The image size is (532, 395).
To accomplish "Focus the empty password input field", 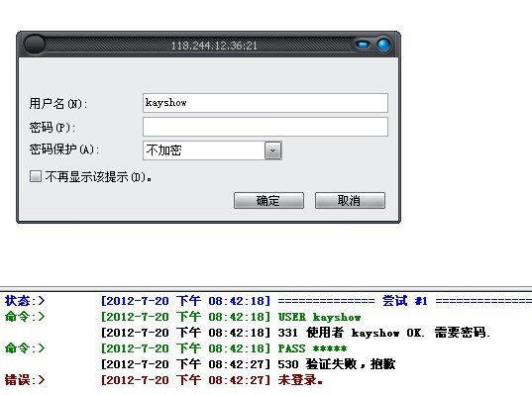I will pyautogui.click(x=265, y=127).
